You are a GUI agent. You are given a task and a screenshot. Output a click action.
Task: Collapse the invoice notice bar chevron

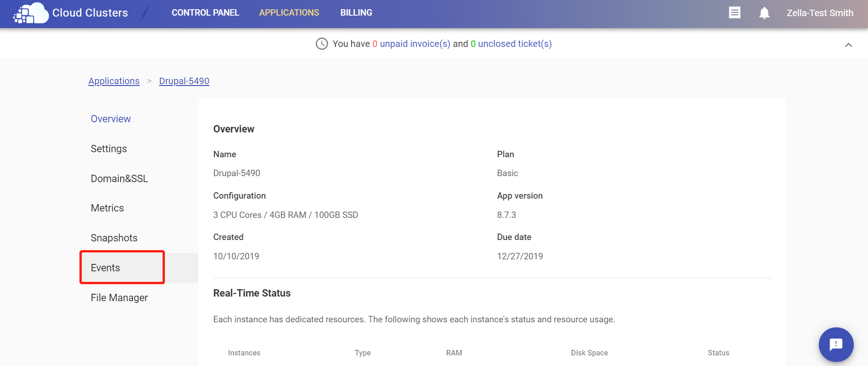(848, 45)
